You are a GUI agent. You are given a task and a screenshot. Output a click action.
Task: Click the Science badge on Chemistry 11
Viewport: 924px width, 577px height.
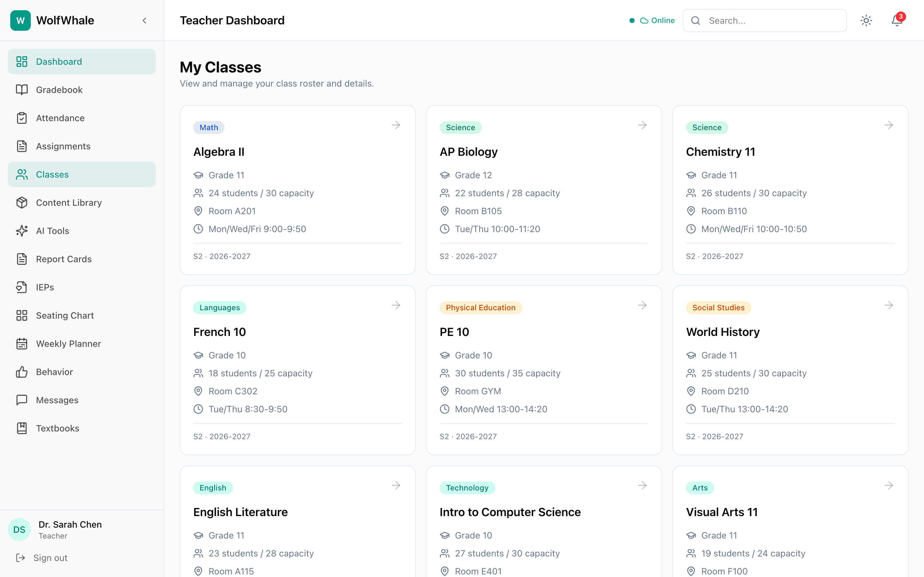pos(706,128)
